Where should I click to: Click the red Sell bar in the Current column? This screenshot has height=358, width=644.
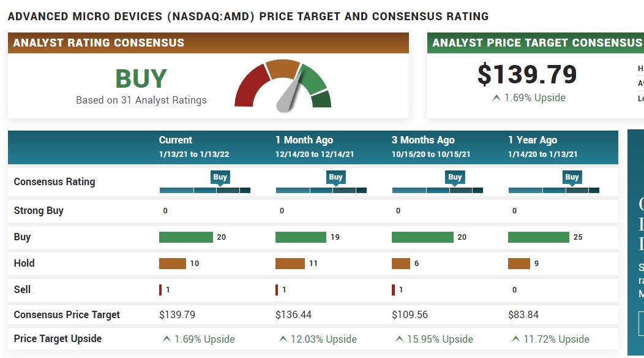click(160, 290)
